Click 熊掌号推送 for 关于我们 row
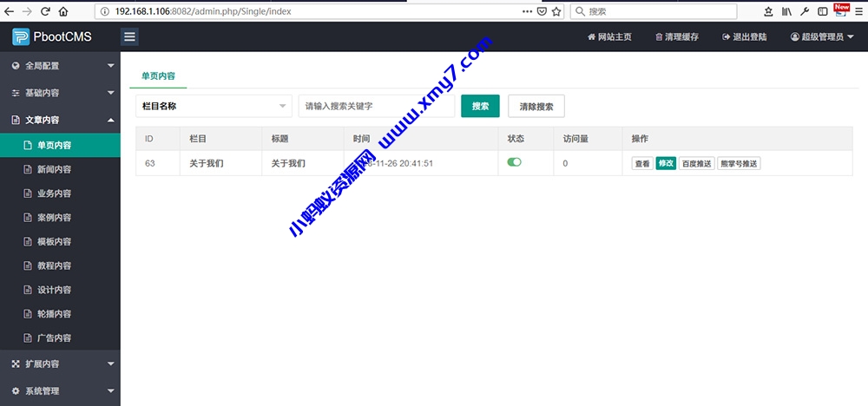Image resolution: width=868 pixels, height=406 pixels. (x=739, y=164)
